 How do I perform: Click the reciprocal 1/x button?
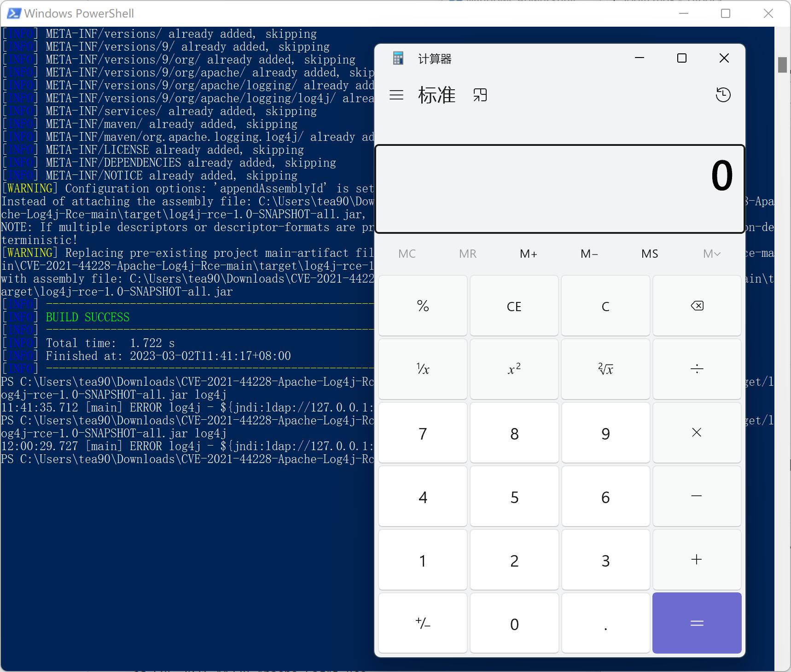tap(423, 369)
